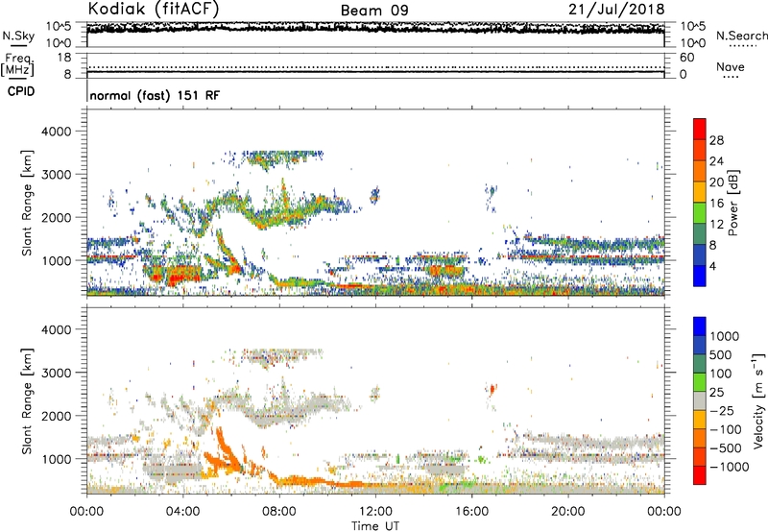Click the 24 label on Power colorbar
This screenshot has height=532, width=768.
coord(716,161)
